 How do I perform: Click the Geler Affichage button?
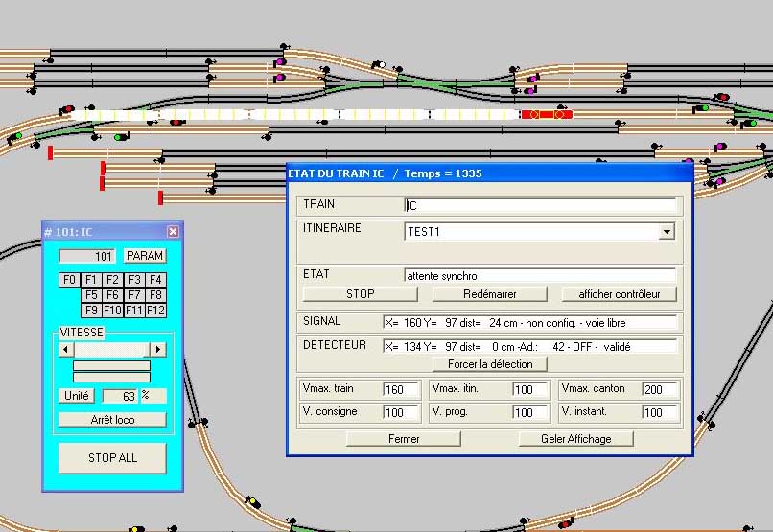(x=575, y=439)
